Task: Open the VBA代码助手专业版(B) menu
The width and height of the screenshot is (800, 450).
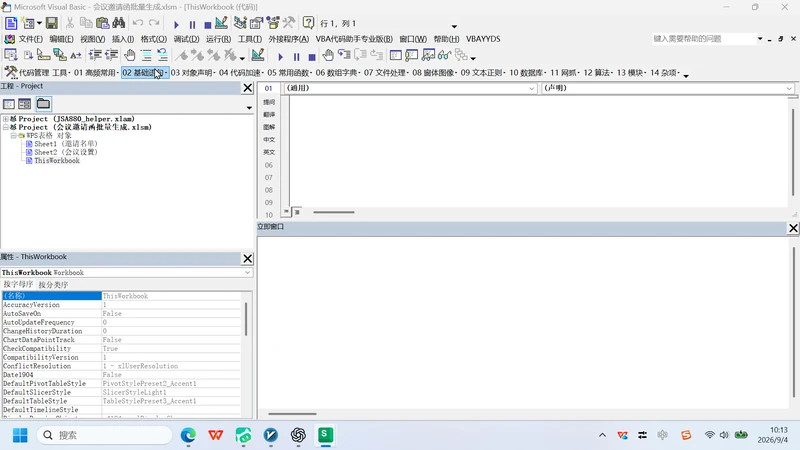Action: [x=354, y=39]
